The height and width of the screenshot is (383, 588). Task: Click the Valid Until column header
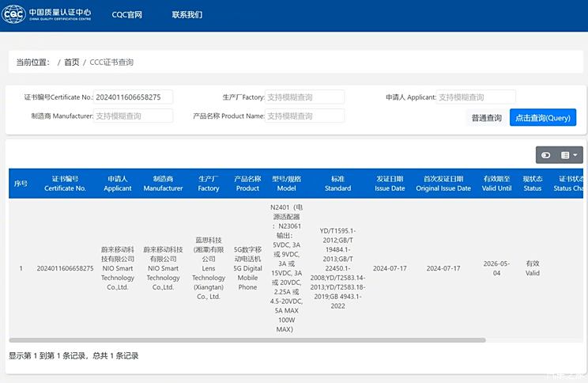pos(498,184)
